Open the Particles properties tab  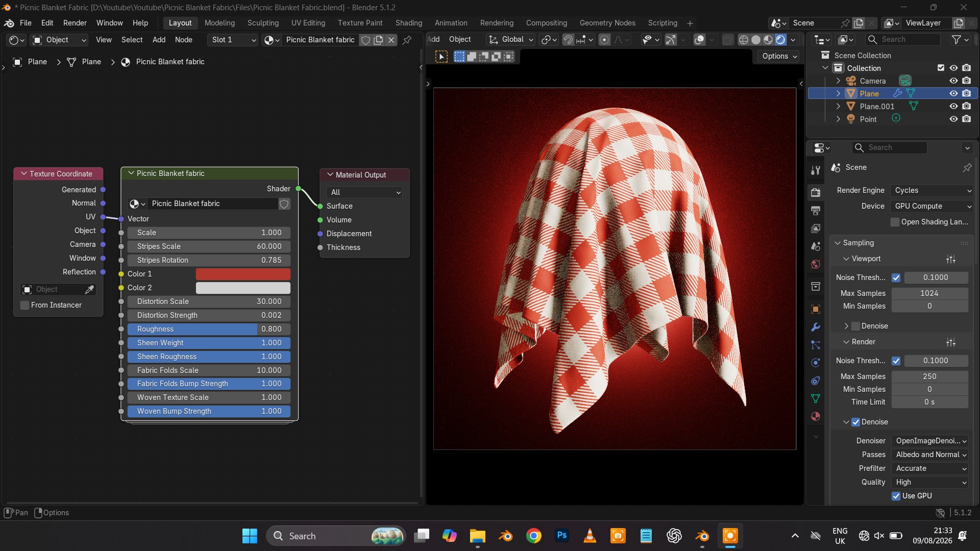coord(816,345)
